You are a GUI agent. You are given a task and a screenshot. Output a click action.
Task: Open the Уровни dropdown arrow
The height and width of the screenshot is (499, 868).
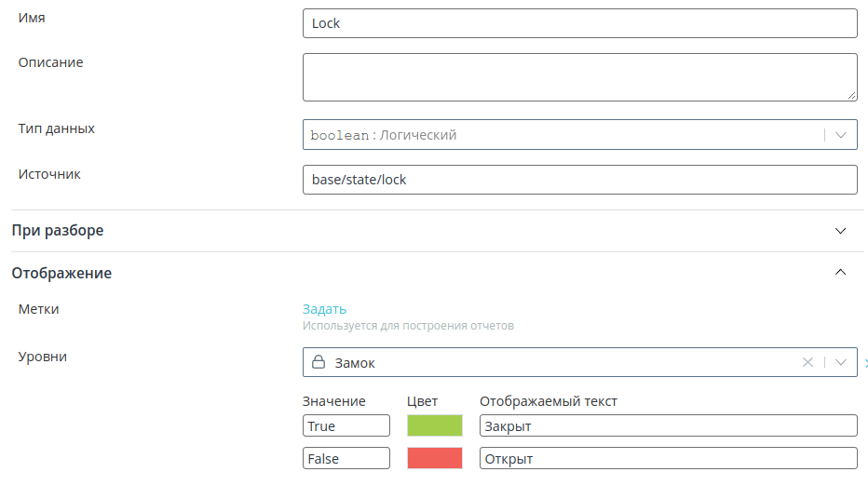pyautogui.click(x=841, y=362)
